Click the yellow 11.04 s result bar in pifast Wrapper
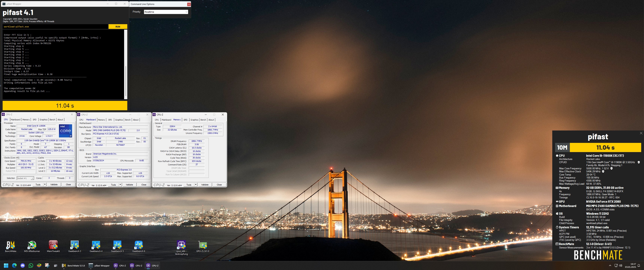This screenshot has width=644, height=270. [x=65, y=105]
